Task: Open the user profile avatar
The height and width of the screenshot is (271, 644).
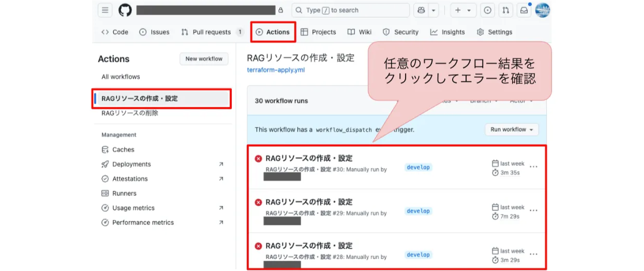Action: [542, 10]
